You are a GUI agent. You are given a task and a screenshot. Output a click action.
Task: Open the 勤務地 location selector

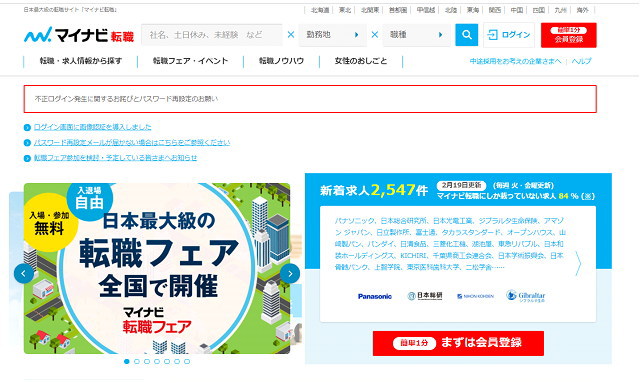tap(333, 35)
